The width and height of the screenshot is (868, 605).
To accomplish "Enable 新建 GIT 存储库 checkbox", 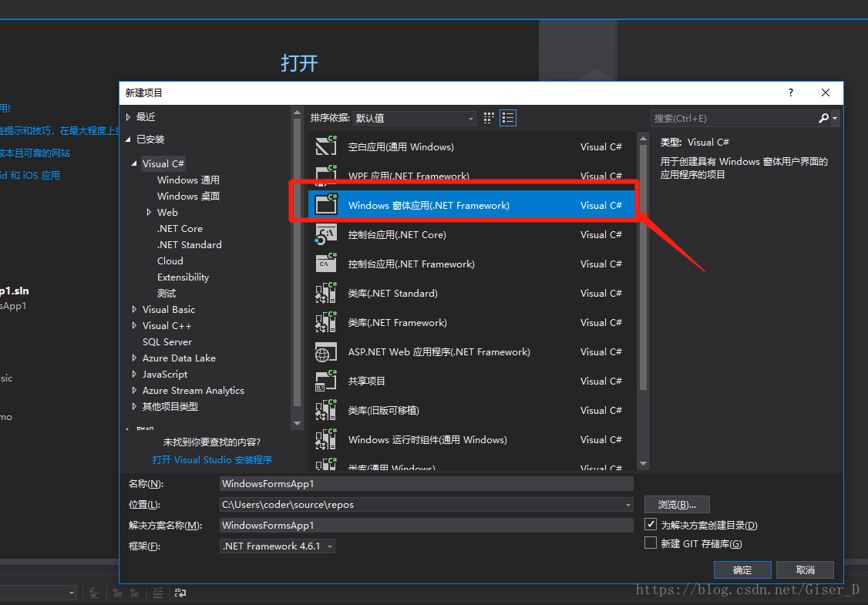I will [x=651, y=543].
